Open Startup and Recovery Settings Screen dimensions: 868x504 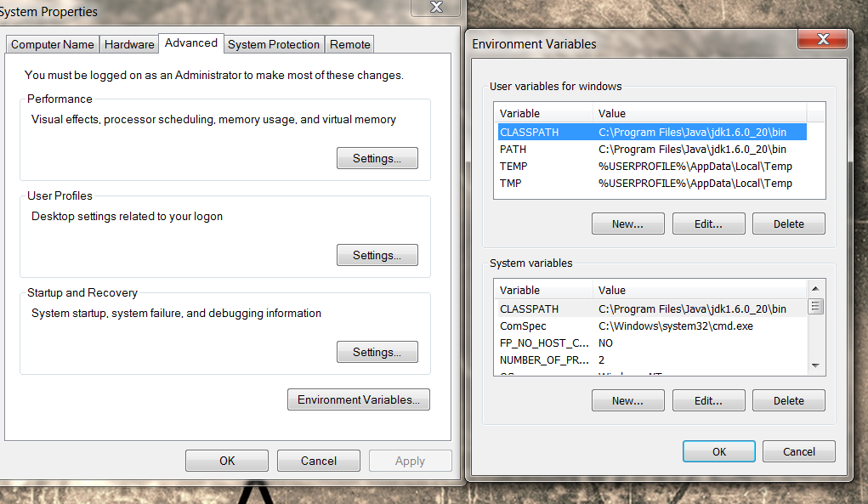pyautogui.click(x=377, y=352)
